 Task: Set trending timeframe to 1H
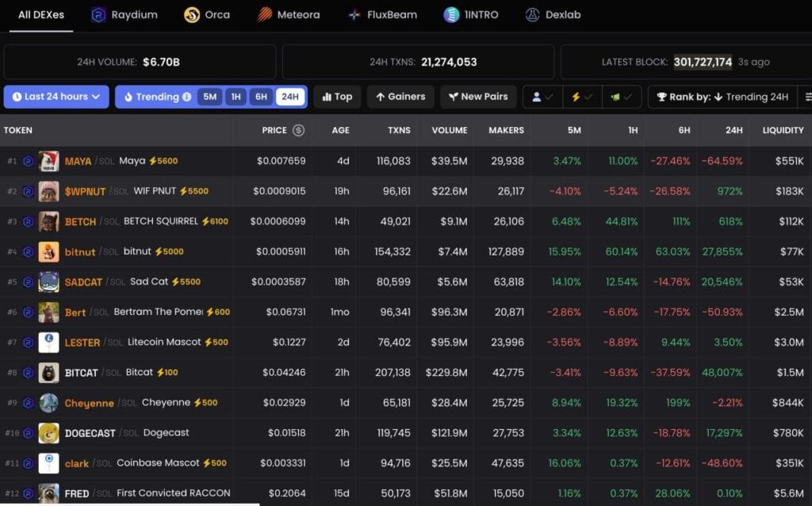(236, 97)
